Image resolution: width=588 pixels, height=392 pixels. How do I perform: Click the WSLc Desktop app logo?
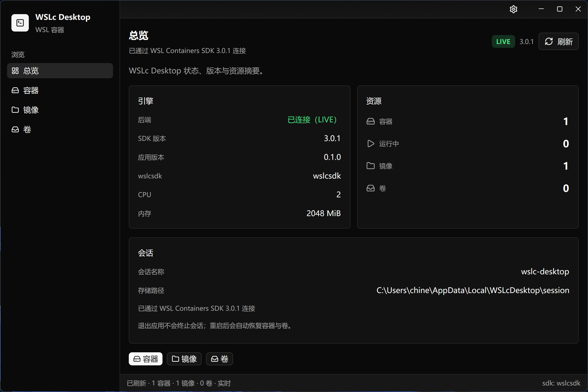pyautogui.click(x=20, y=23)
